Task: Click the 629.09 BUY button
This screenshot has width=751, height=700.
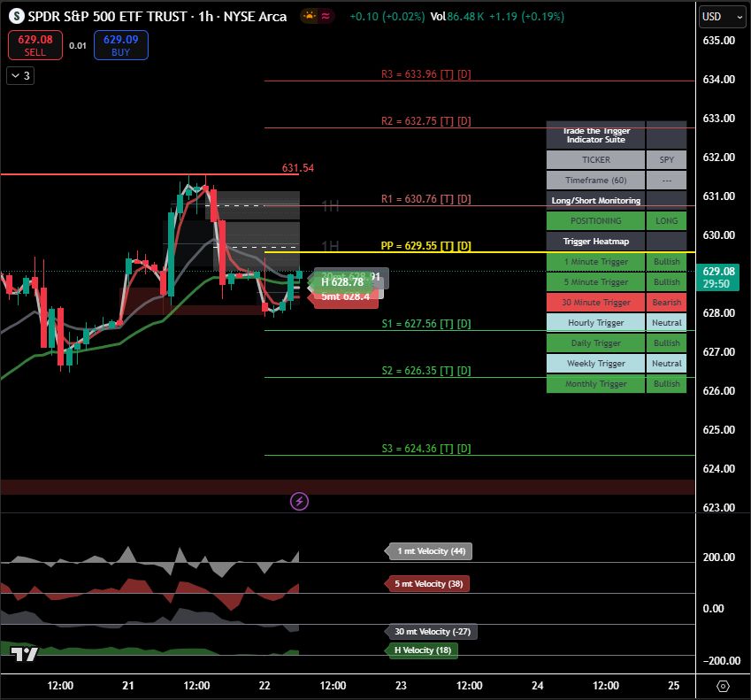Action: pyautogui.click(x=120, y=45)
